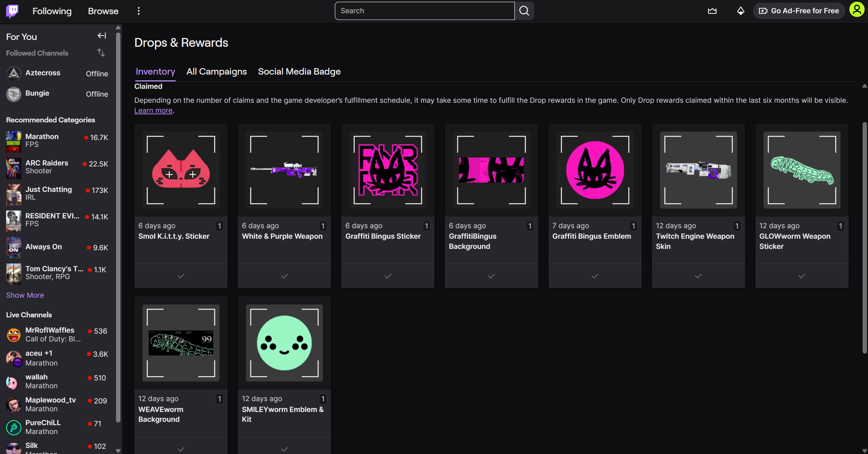Click the search magnifier button
The width and height of the screenshot is (868, 454).
pyautogui.click(x=524, y=11)
